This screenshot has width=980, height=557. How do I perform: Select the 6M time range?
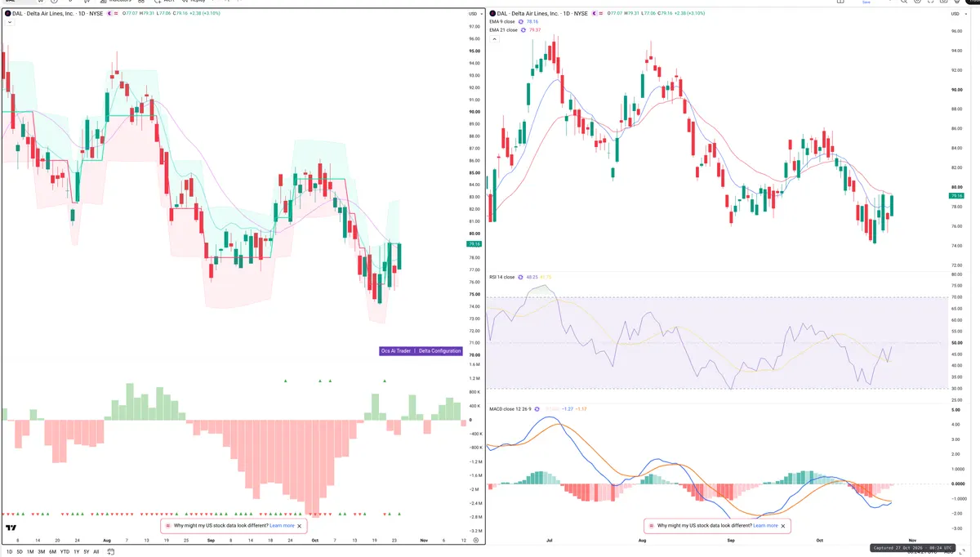pyautogui.click(x=52, y=552)
